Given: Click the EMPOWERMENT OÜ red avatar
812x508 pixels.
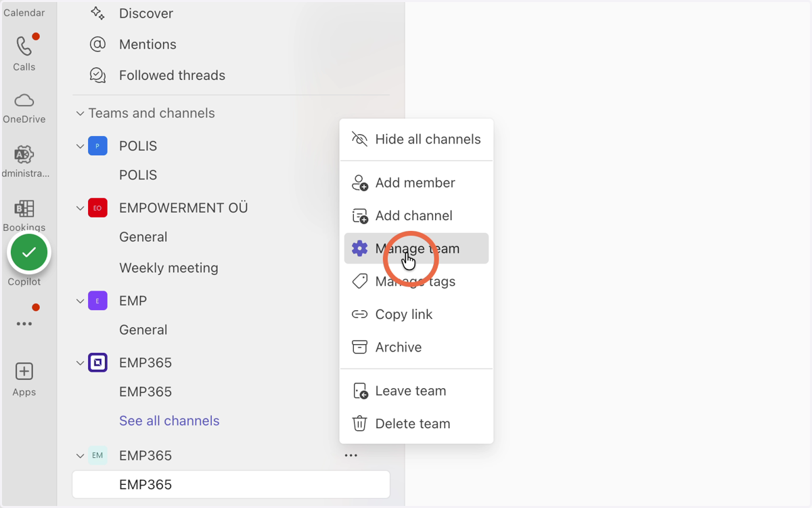Looking at the screenshot, I should (x=97, y=208).
